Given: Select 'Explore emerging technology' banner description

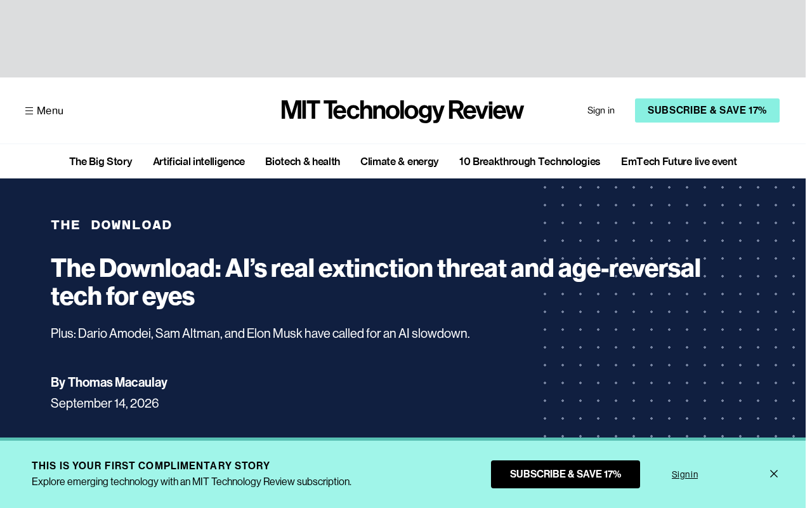Looking at the screenshot, I should (192, 481).
